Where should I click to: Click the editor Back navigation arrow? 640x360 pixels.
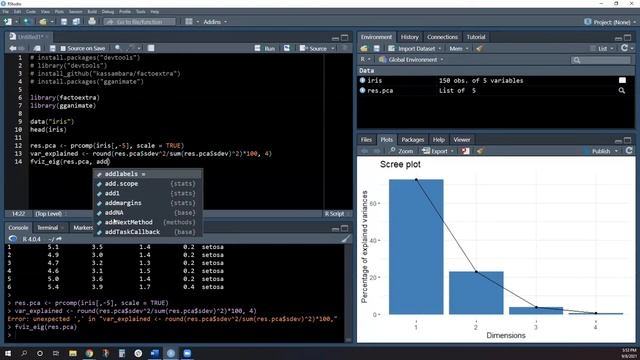(x=12, y=48)
